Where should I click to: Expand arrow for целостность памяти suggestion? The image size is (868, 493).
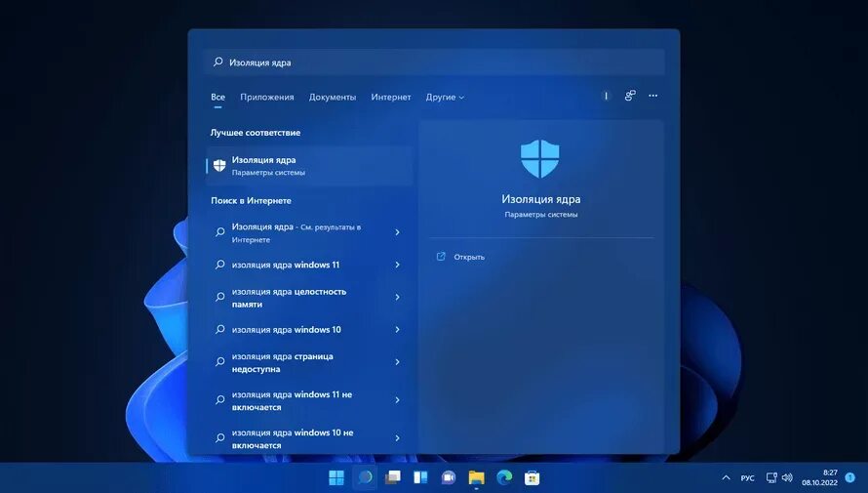(x=398, y=298)
